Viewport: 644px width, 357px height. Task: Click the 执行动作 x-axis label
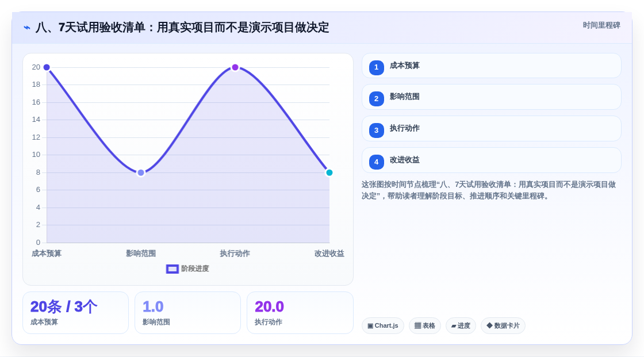pos(235,254)
